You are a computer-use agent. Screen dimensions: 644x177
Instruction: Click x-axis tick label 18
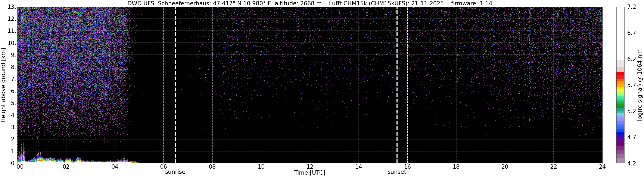[456, 167]
